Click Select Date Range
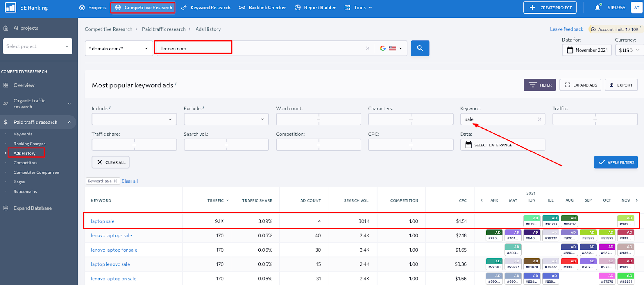The image size is (644, 285). pos(503,145)
